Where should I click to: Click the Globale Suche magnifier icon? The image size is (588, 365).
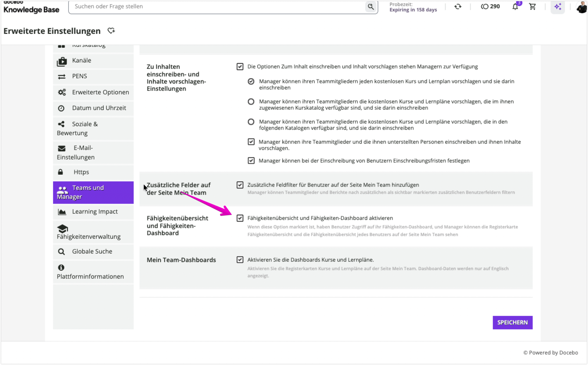[x=61, y=252]
